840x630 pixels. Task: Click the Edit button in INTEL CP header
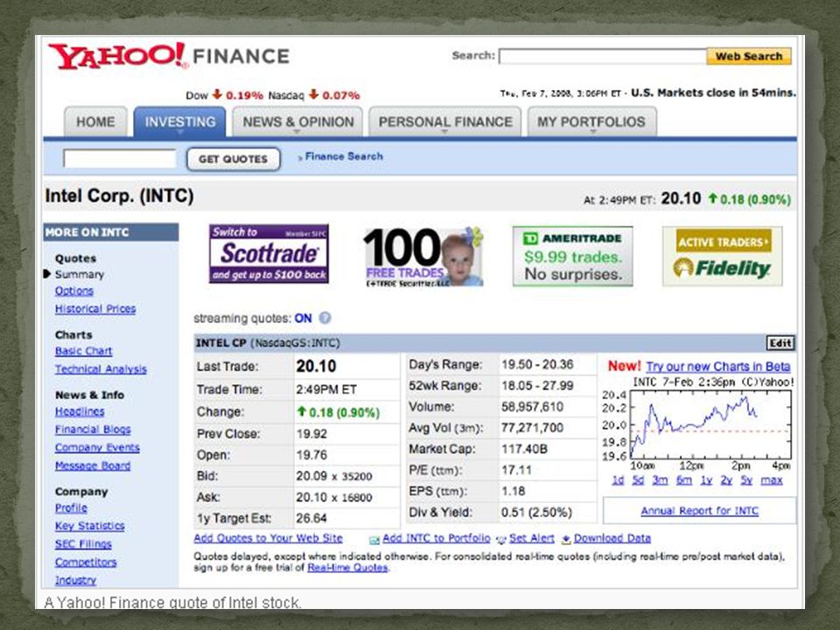(x=780, y=343)
